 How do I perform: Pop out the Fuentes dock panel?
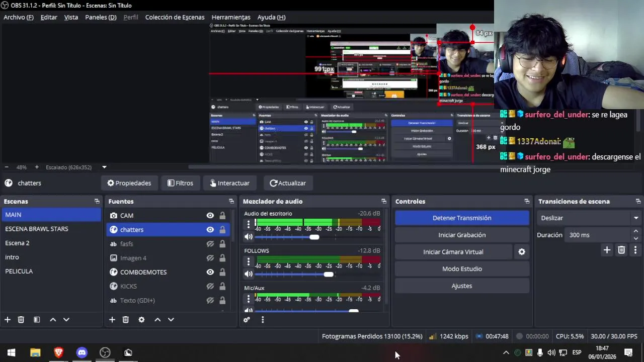coord(231,201)
